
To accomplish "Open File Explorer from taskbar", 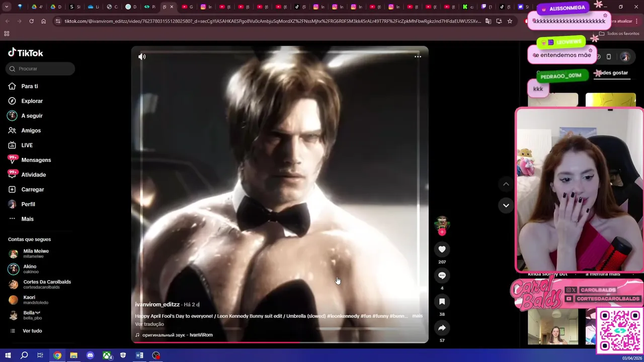I will point(73,355).
